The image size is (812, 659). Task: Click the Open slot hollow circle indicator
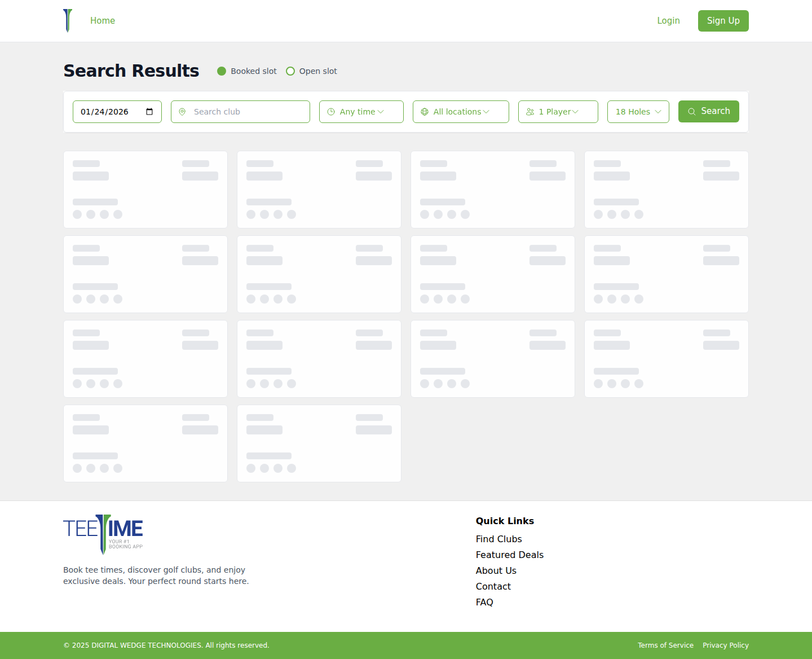(x=290, y=71)
